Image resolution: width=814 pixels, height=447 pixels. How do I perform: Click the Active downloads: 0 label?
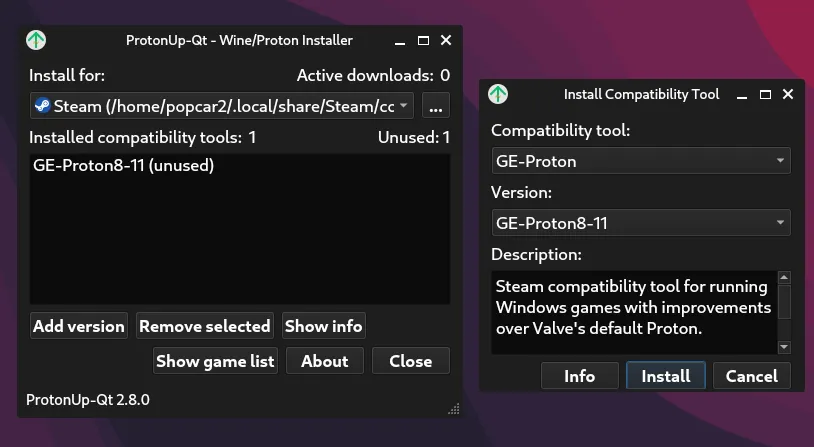373,75
